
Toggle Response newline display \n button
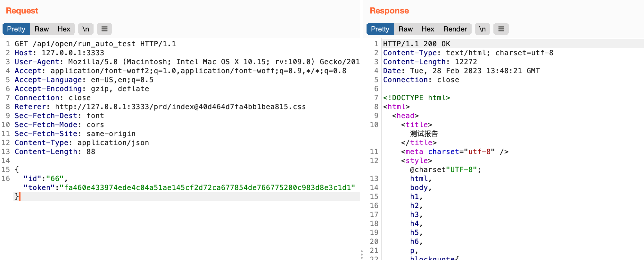tap(482, 29)
